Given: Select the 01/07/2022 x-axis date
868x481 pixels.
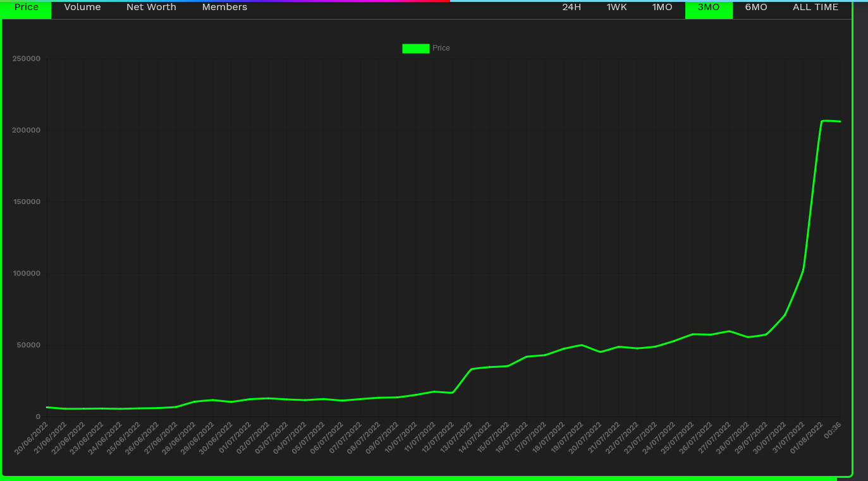Looking at the screenshot, I should pyautogui.click(x=235, y=439).
